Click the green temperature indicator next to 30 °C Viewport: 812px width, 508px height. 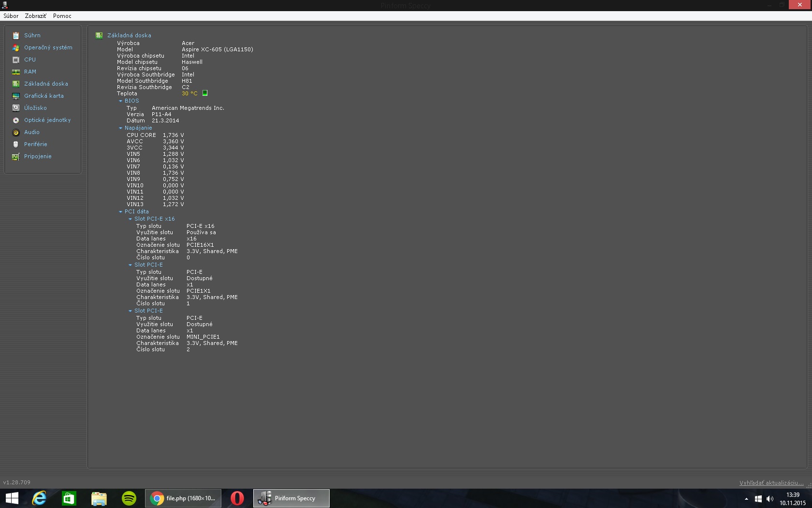(205, 93)
